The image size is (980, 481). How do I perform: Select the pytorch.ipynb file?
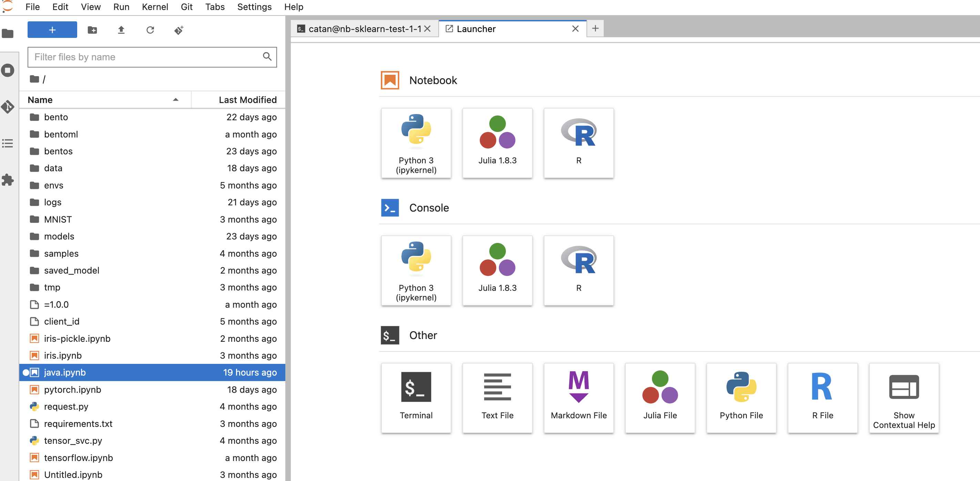pos(72,389)
